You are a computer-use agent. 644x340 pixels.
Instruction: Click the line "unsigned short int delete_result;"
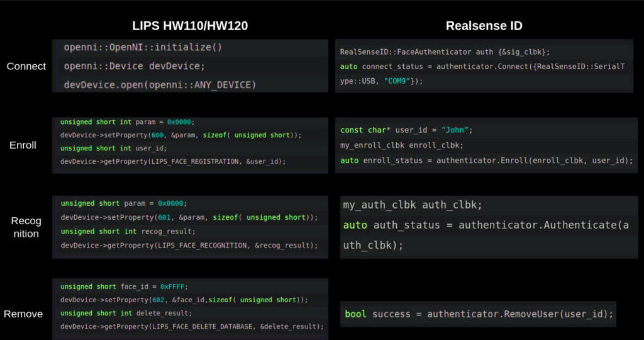126,314
